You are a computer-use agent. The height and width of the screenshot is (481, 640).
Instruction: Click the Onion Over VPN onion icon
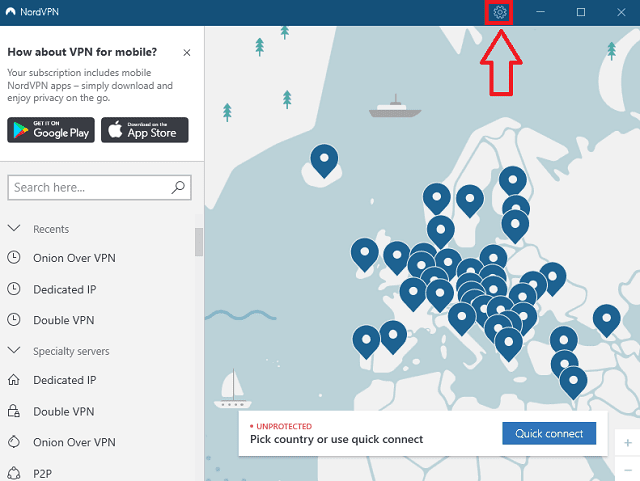(14, 442)
